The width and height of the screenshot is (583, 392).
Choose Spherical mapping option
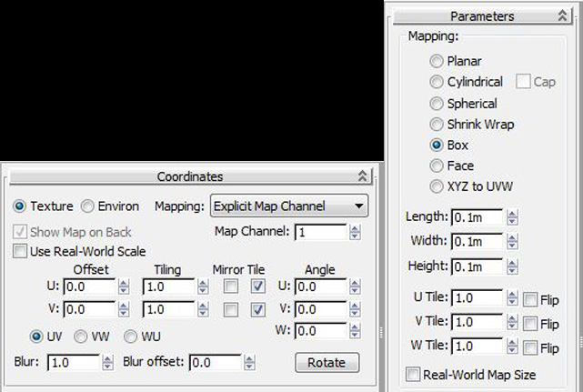437,104
